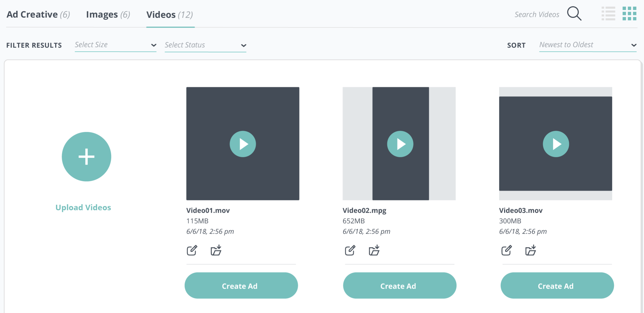Switch to list view layout
Image resolution: width=644 pixels, height=313 pixels.
[x=608, y=14]
